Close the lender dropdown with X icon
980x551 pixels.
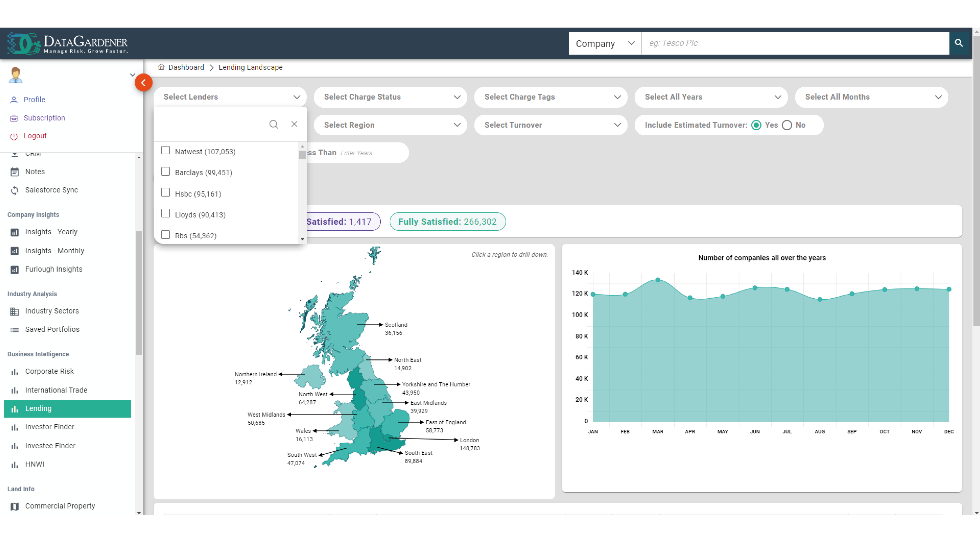tap(294, 124)
